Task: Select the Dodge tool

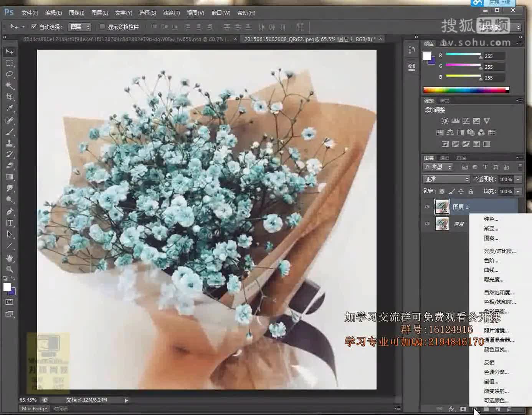Action: coord(9,200)
